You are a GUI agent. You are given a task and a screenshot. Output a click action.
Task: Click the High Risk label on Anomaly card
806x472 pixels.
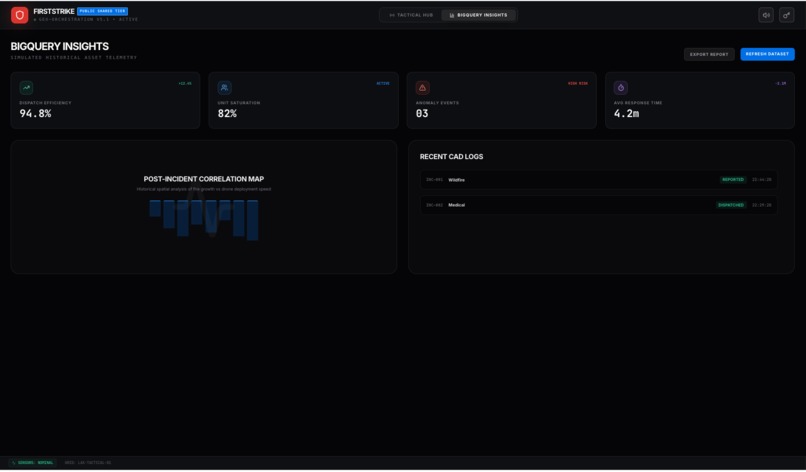tap(578, 83)
